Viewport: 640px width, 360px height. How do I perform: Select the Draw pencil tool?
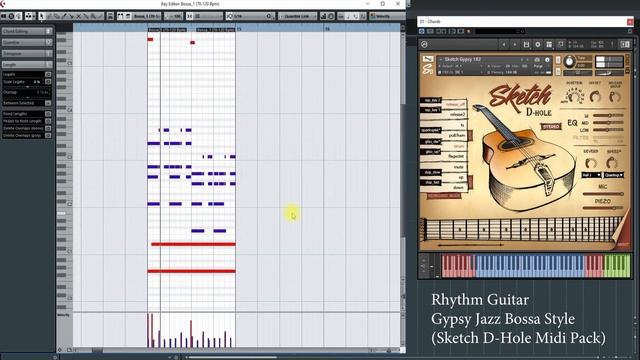tap(49, 16)
